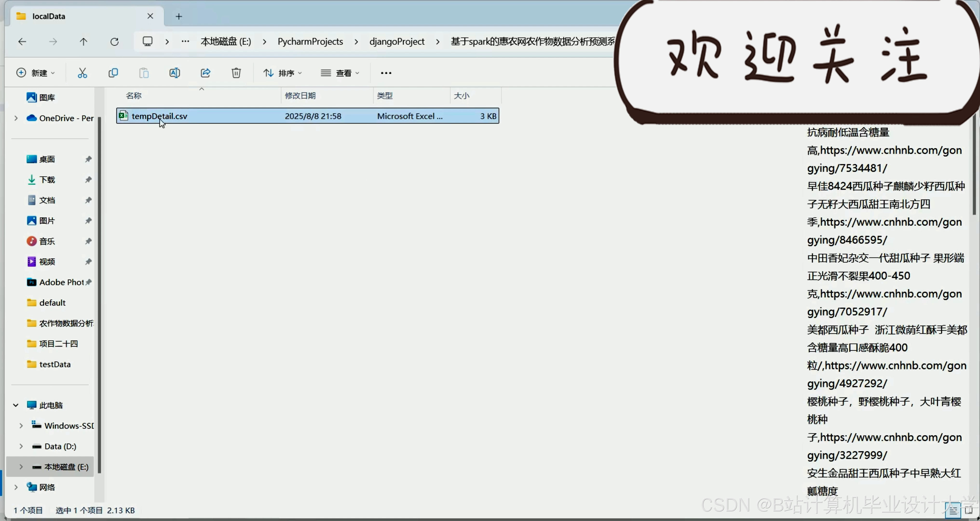Open the 新建 (New) dropdown
This screenshot has width=980, height=521.
click(x=36, y=73)
